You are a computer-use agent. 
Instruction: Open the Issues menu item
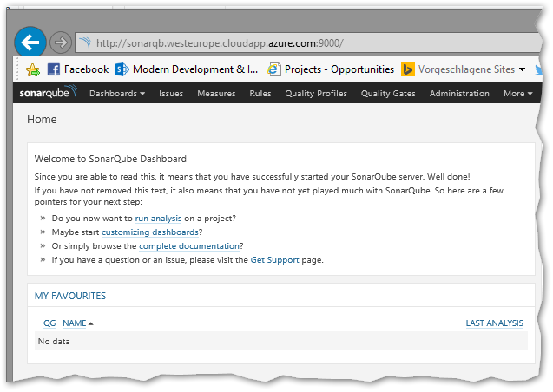point(171,94)
